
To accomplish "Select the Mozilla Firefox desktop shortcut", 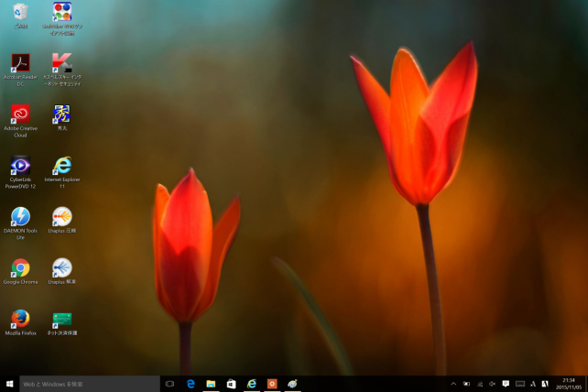I will 21,322.
